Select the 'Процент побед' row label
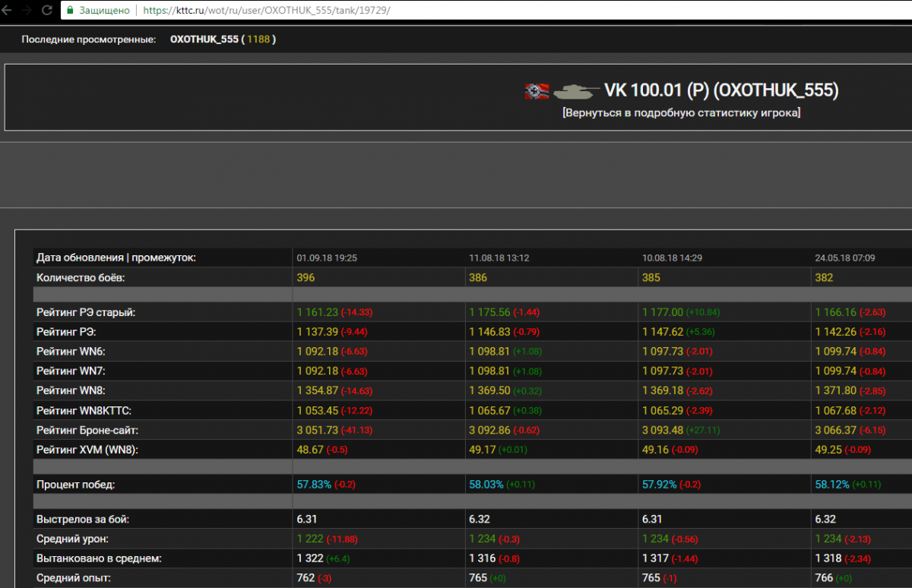Image resolution: width=912 pixels, height=588 pixels. 75,484
